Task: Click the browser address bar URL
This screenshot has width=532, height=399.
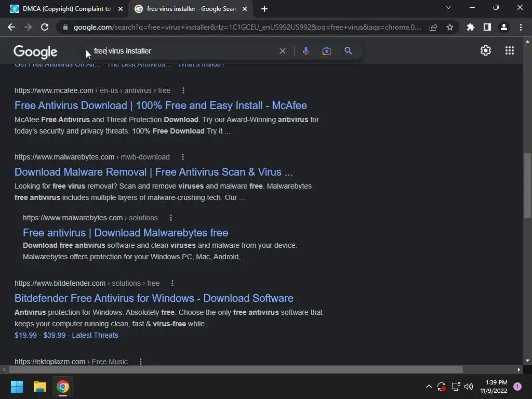Action: tap(247, 27)
